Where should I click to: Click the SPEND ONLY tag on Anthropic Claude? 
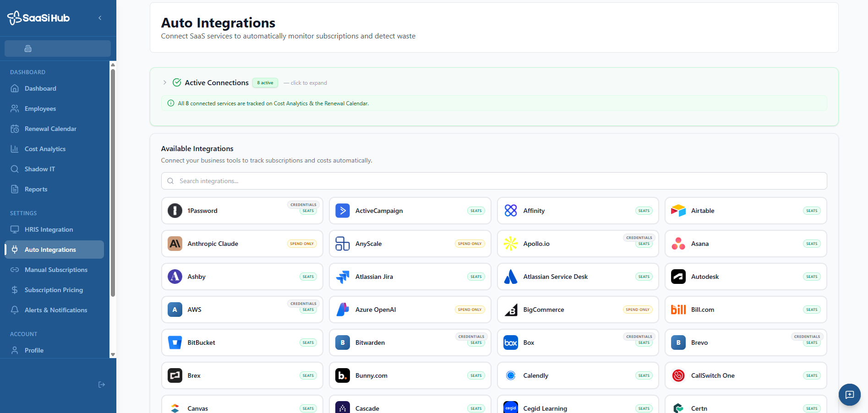[302, 244]
